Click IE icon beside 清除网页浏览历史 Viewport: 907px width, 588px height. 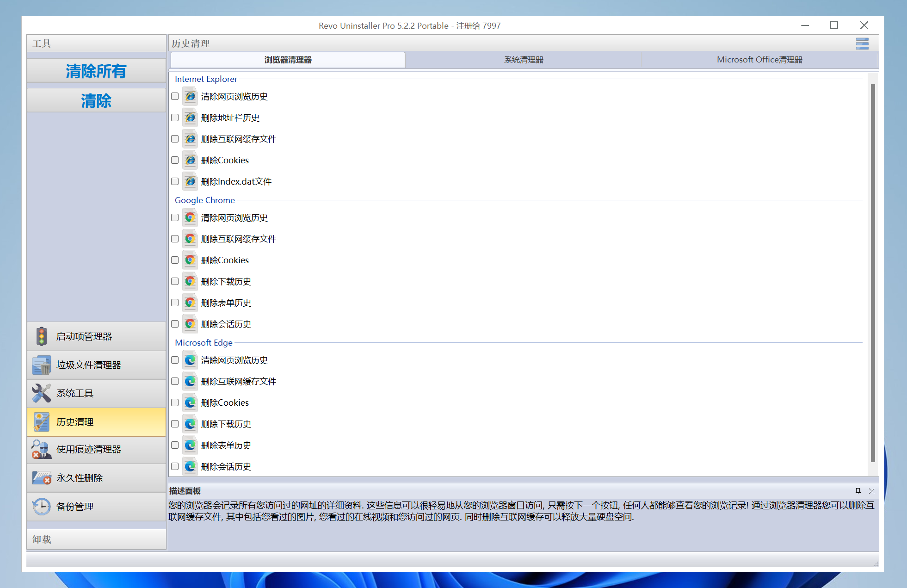[x=190, y=96]
